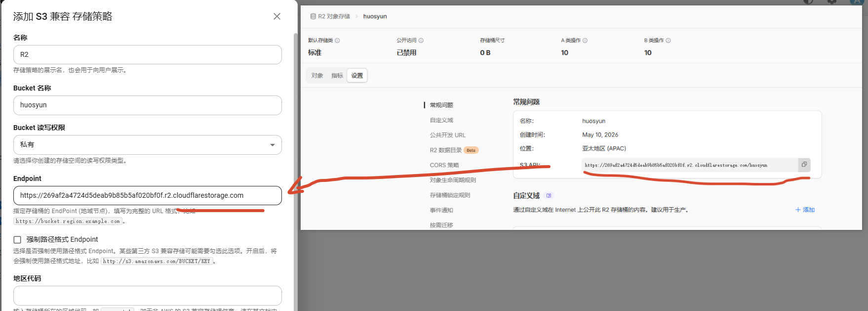Viewport: 868px width, 311px height.
Task: Open 事件通知 sidebar item
Action: click(x=441, y=210)
